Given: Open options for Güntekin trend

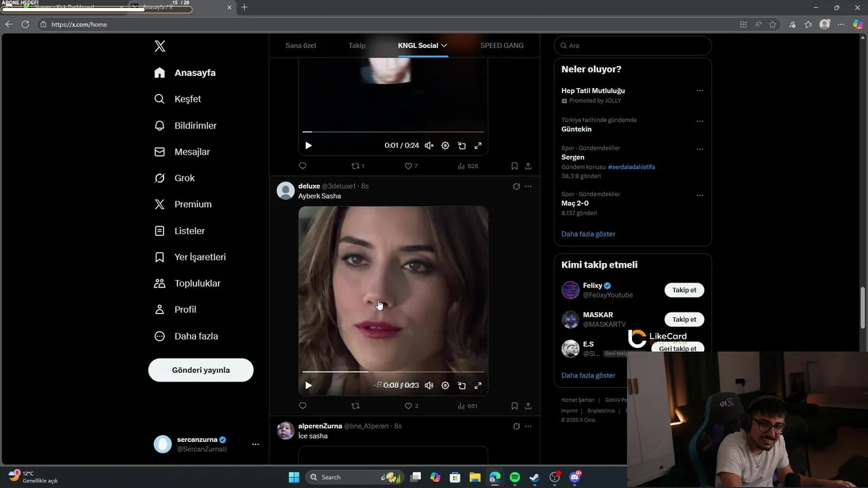Looking at the screenshot, I should click(x=700, y=122).
